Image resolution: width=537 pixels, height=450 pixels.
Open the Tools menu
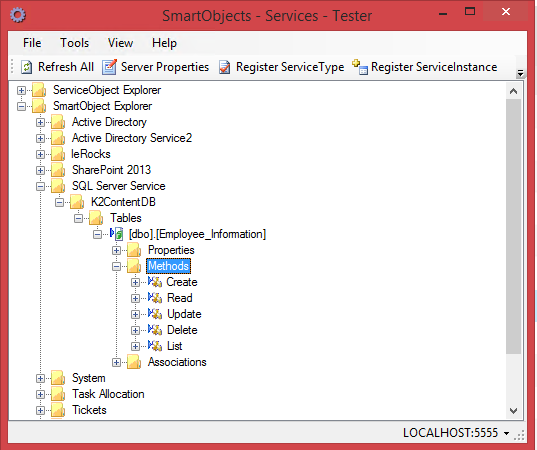tap(75, 43)
